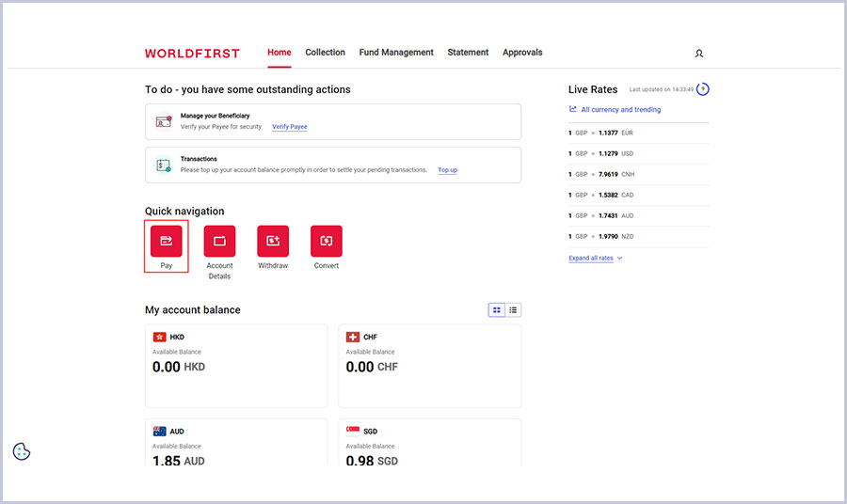Image resolution: width=847 pixels, height=504 pixels.
Task: Switch account balance to grid view
Action: 497,310
